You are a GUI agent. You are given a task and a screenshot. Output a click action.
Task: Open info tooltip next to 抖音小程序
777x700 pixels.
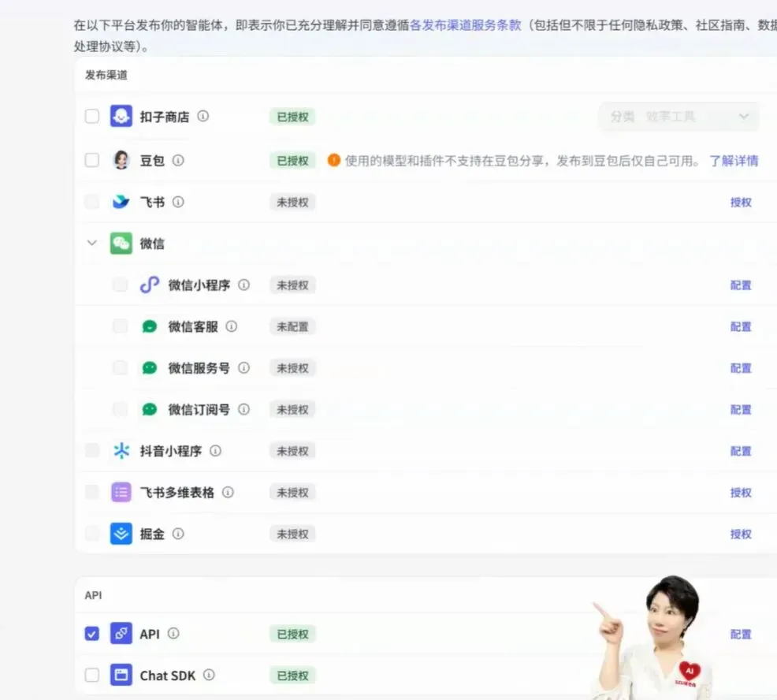click(216, 451)
